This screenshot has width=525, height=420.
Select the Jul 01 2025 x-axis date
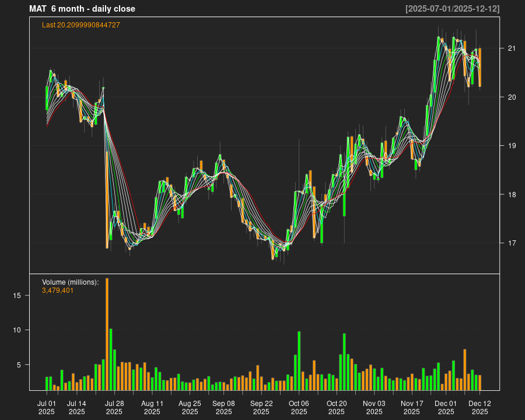47,407
